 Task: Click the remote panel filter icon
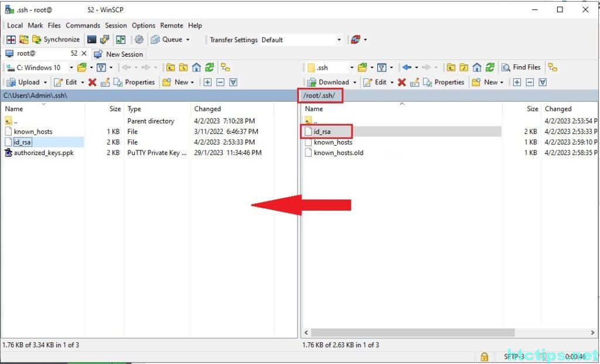click(381, 68)
